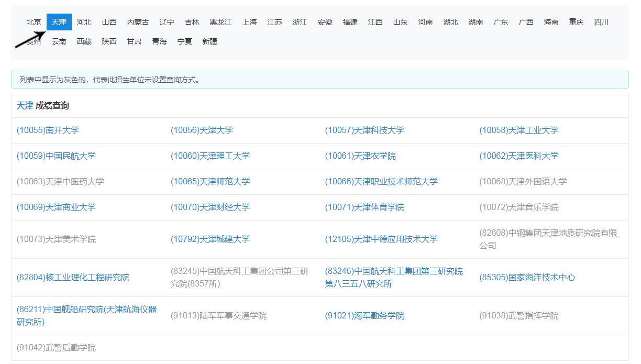Screen dimensions: 641x364
Task: Click (91021)海军勤务学院 link
Action: (364, 316)
